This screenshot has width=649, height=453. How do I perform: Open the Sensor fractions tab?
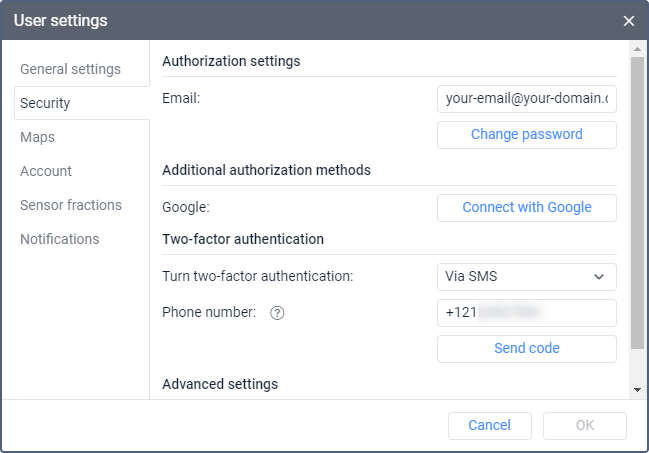pyautogui.click(x=71, y=205)
